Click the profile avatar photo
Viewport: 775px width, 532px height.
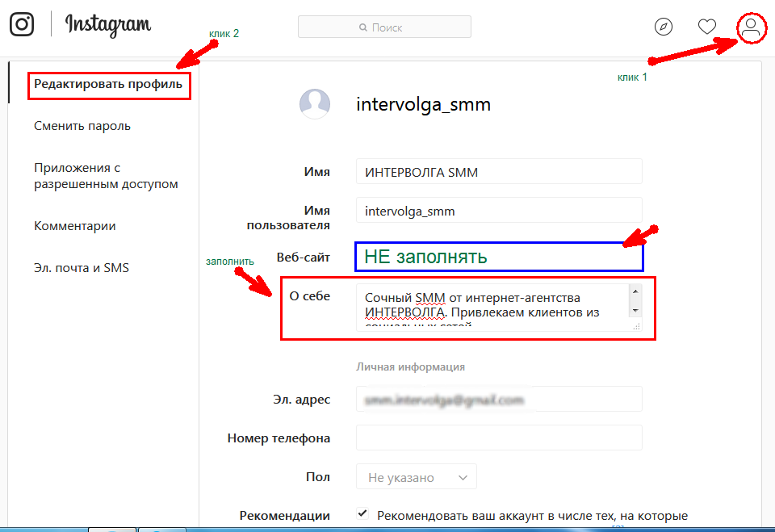pos(315,104)
